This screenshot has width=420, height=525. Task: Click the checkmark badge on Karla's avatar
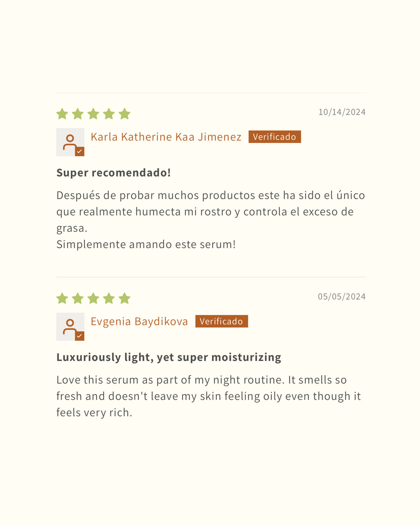[x=79, y=151]
